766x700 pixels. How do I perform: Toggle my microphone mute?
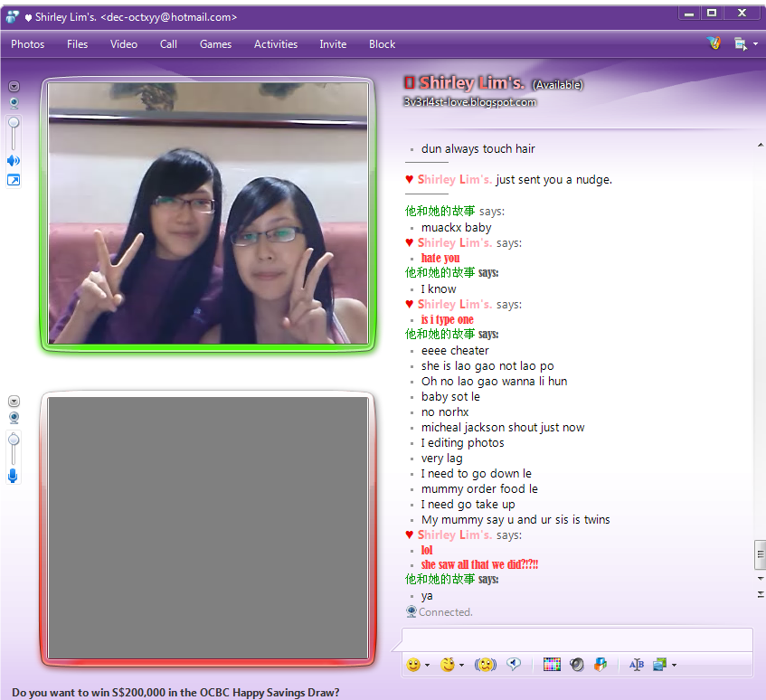[14, 476]
